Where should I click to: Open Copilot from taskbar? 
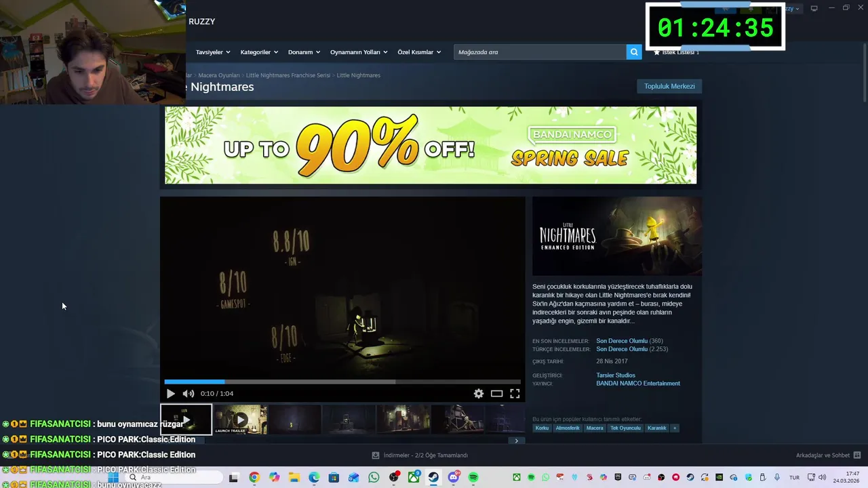tap(274, 477)
